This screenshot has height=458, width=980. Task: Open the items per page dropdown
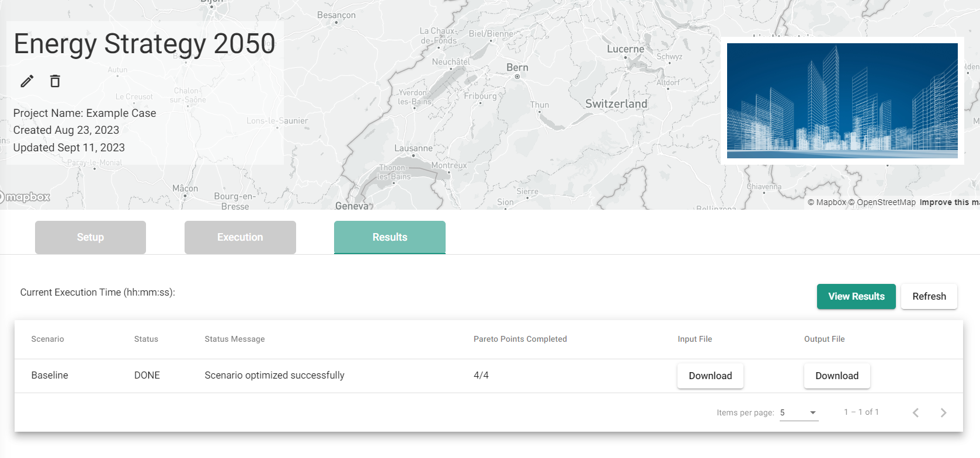coord(798,412)
